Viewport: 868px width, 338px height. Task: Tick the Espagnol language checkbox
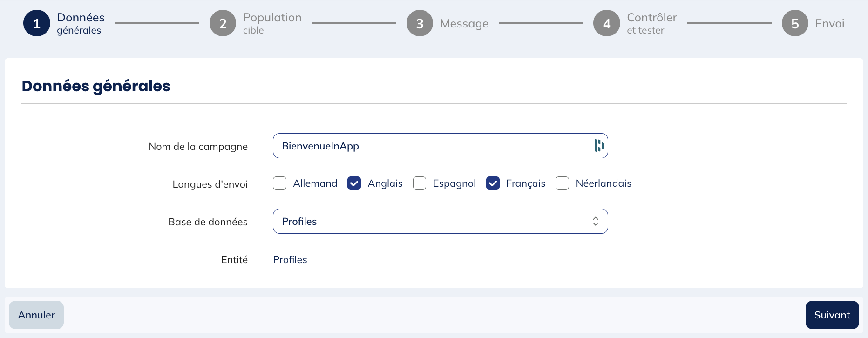(x=420, y=183)
